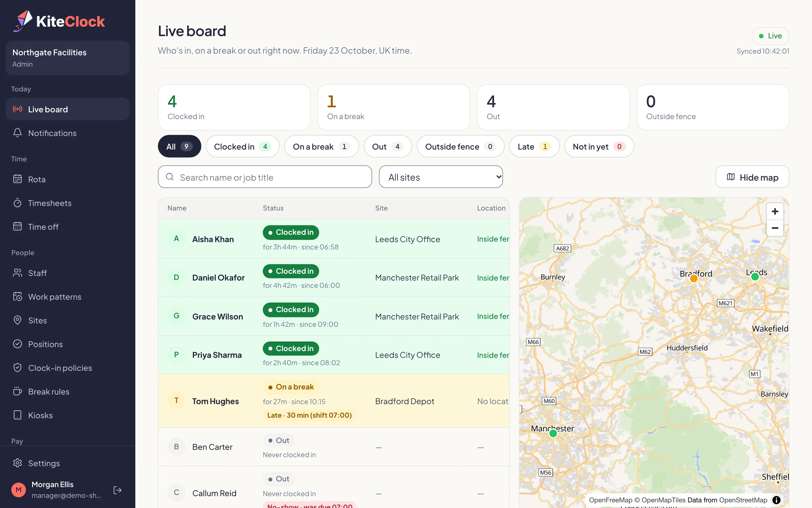This screenshot has height=508, width=812.
Task: Click the map attribution info icon
Action: 776,500
